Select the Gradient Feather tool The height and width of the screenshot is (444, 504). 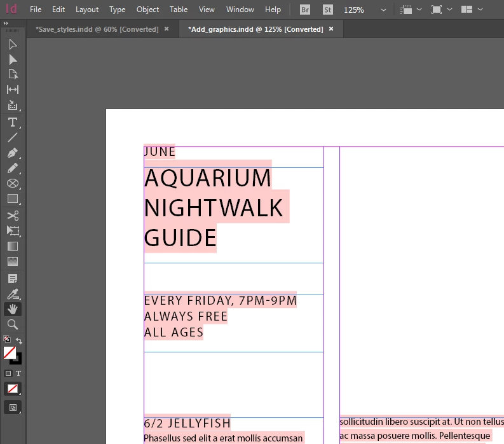(13, 261)
